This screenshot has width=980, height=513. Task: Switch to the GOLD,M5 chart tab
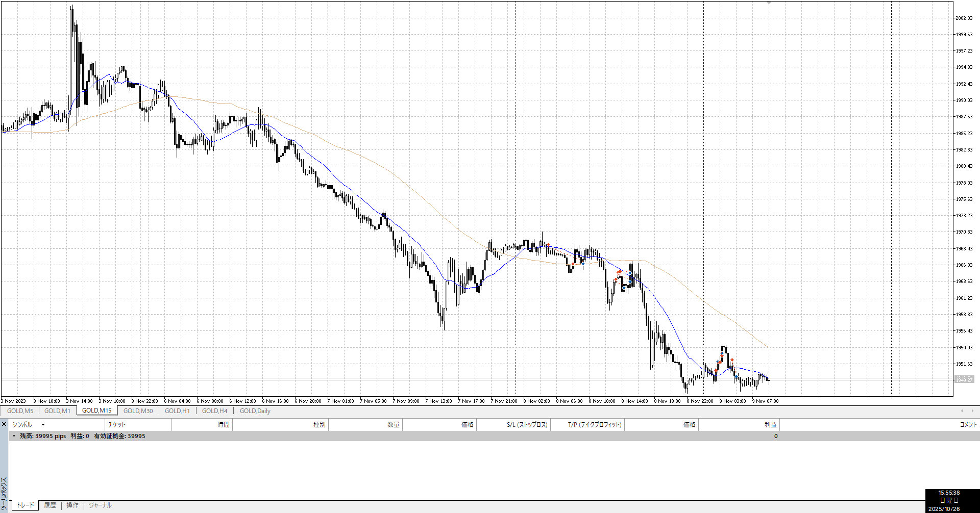pyautogui.click(x=20, y=411)
